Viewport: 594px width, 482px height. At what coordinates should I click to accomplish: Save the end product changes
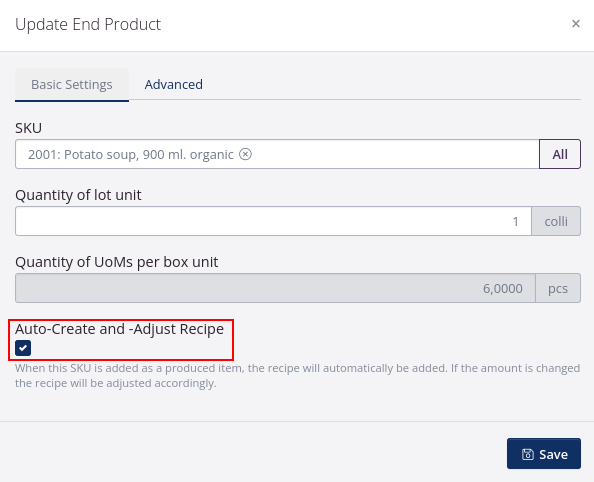[x=544, y=454]
